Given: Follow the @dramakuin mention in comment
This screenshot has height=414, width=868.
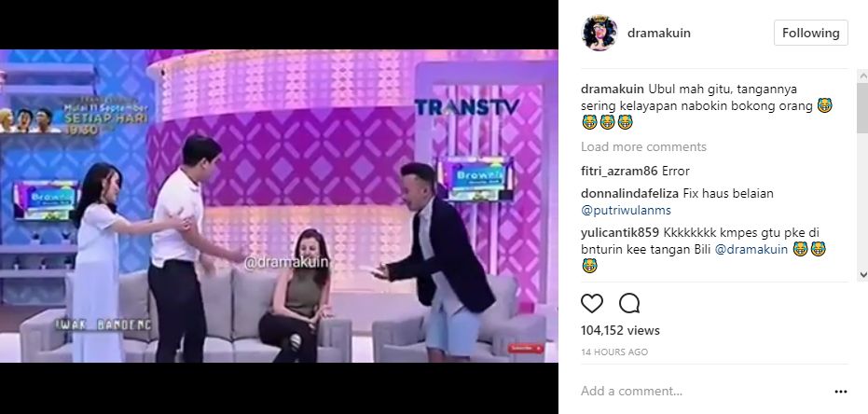Looking at the screenshot, I should 751,249.
